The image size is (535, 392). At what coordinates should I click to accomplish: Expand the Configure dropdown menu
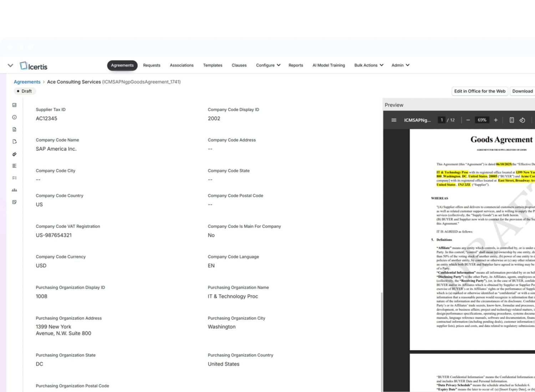point(268,65)
